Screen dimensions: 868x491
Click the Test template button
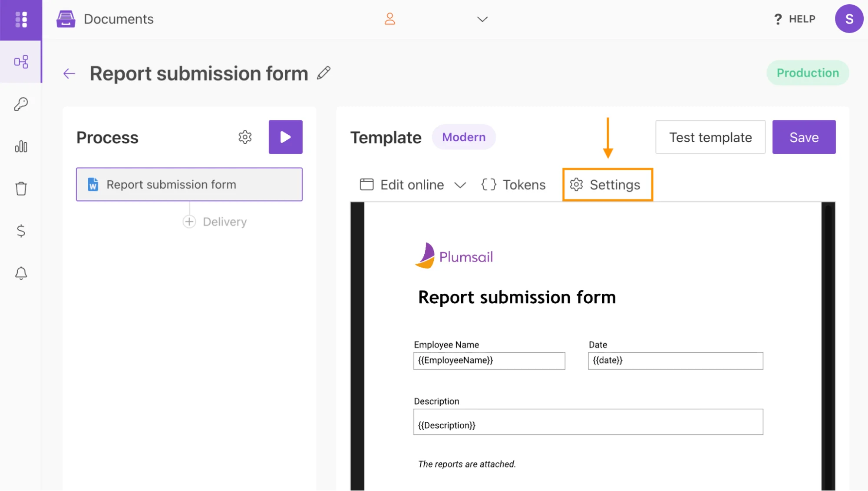[710, 137]
